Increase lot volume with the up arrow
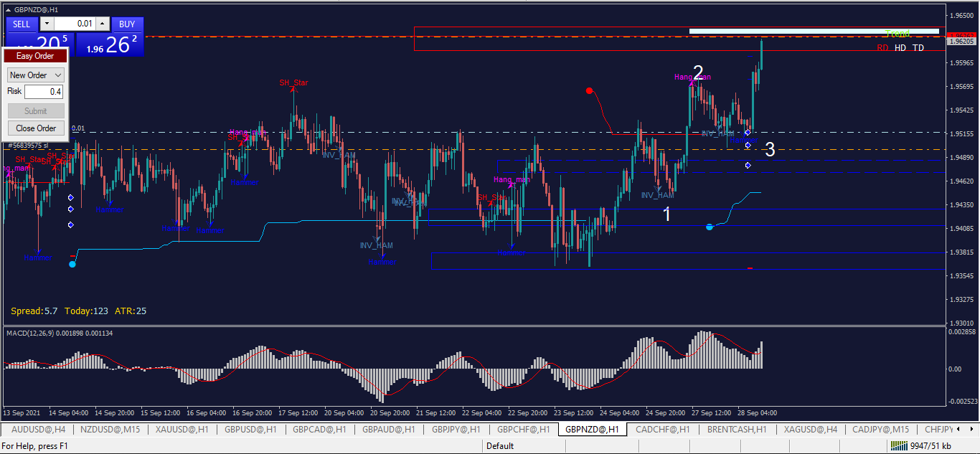 103,24
